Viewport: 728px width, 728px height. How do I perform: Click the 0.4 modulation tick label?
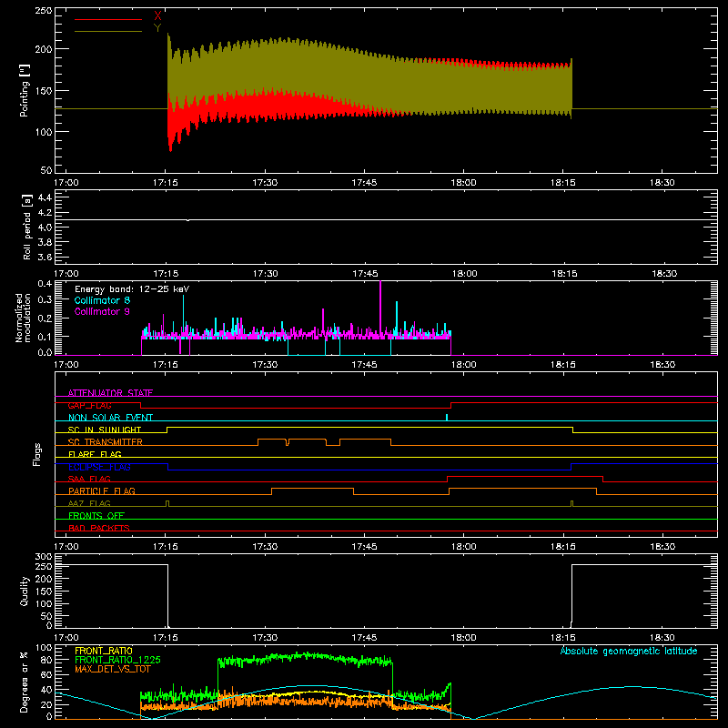tap(45, 283)
